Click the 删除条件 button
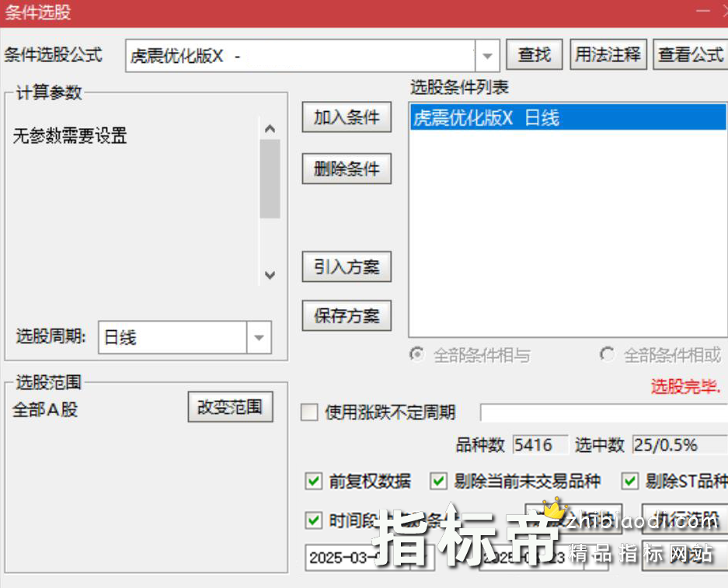This screenshot has width=728, height=588. coord(347,169)
